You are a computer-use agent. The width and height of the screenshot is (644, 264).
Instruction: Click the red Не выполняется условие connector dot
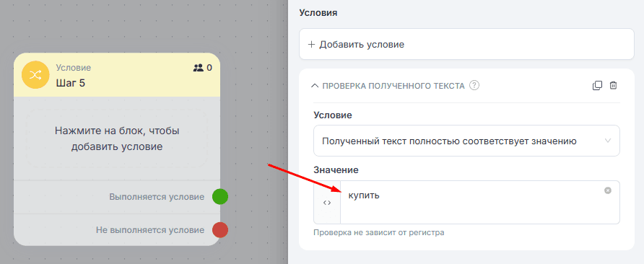[219, 230]
